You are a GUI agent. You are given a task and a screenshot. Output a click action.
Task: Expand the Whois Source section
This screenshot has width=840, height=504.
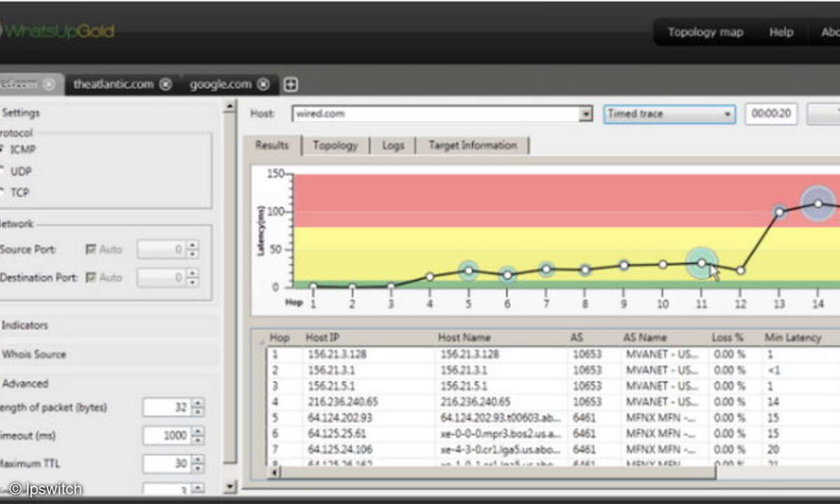point(34,354)
